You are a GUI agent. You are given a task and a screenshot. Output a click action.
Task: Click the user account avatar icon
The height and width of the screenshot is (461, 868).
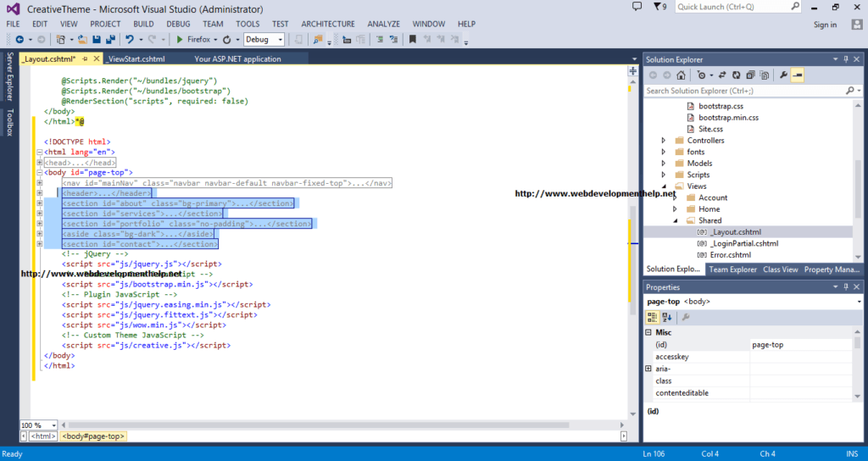(x=857, y=25)
